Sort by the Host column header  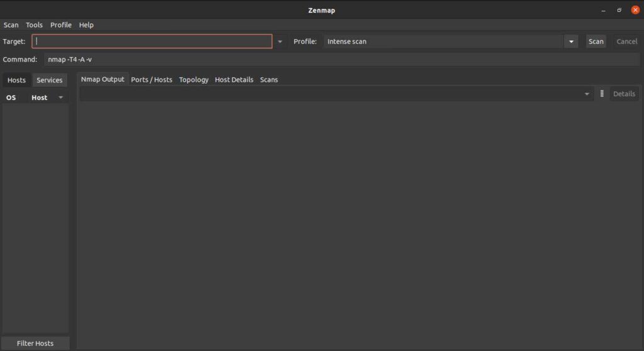pyautogui.click(x=40, y=98)
